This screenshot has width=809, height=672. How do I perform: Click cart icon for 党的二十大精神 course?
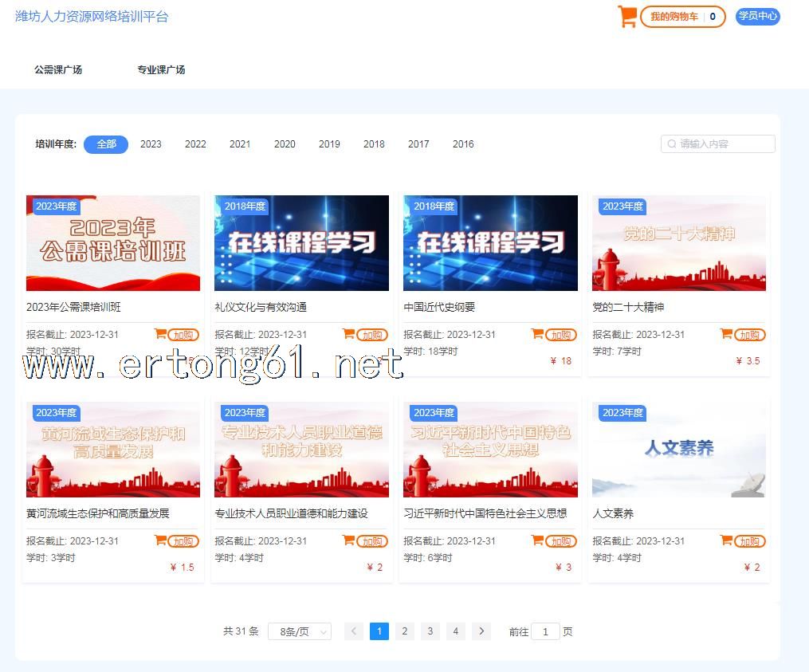[x=726, y=334]
